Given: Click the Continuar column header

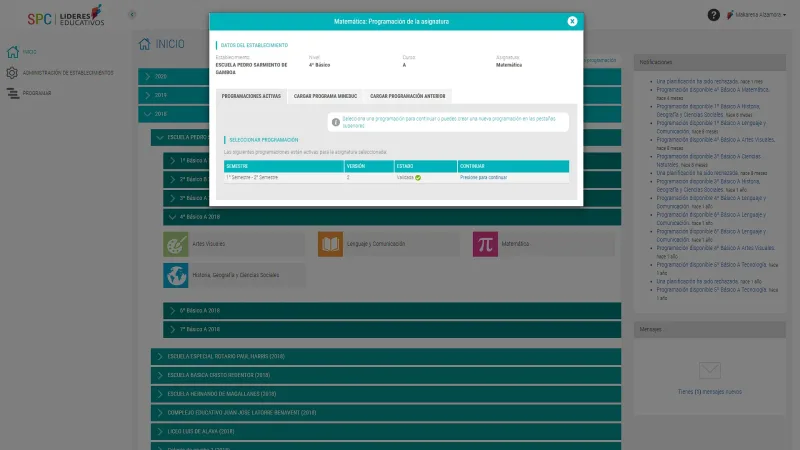Looking at the screenshot, I should tap(513, 166).
